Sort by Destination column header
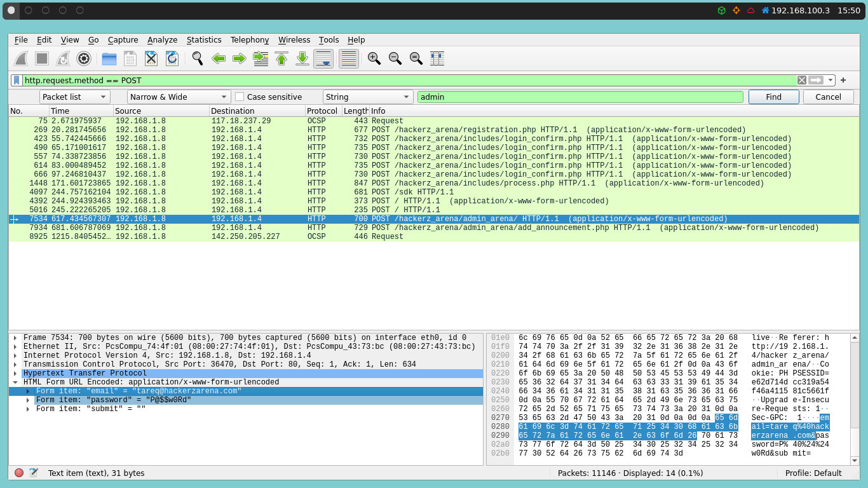The height and width of the screenshot is (488, 868). 257,111
